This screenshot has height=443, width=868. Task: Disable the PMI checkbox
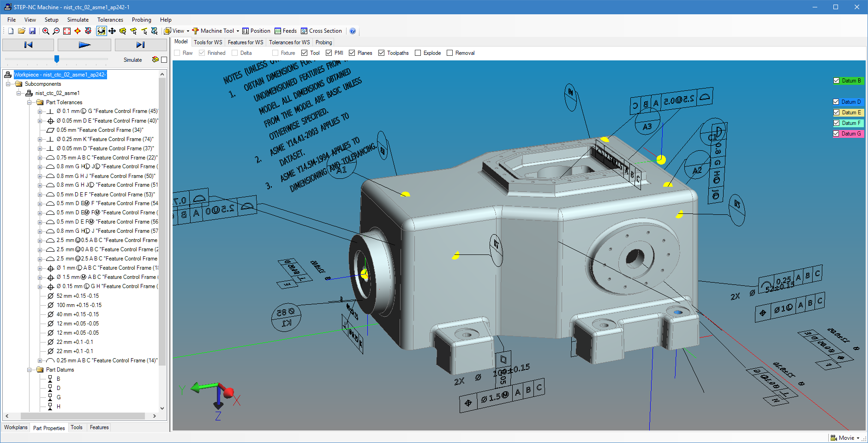pyautogui.click(x=329, y=53)
